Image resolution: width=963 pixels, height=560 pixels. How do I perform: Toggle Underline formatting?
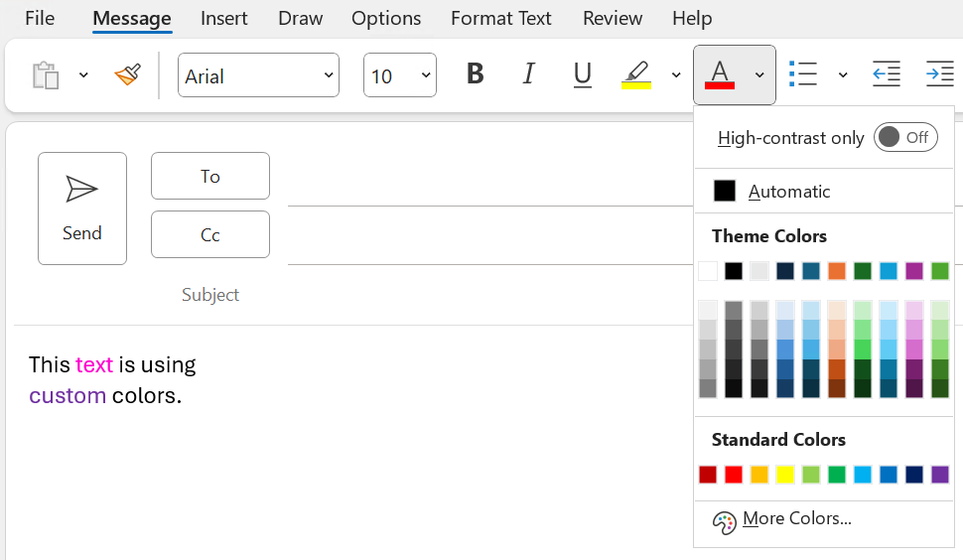click(582, 74)
